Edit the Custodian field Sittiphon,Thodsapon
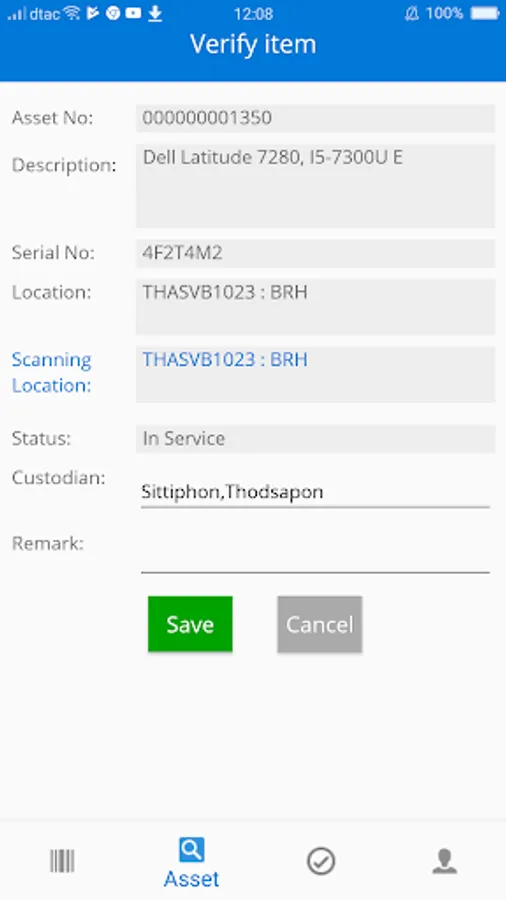Screen dimensions: 506x900 (315, 492)
